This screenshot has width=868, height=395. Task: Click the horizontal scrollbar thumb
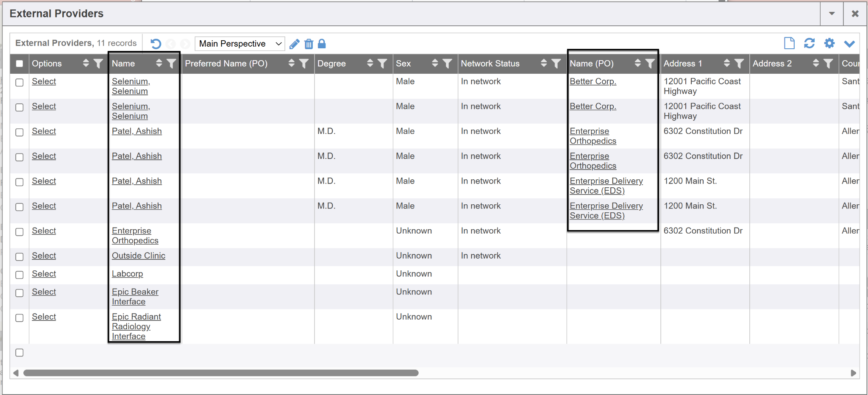pyautogui.click(x=220, y=373)
